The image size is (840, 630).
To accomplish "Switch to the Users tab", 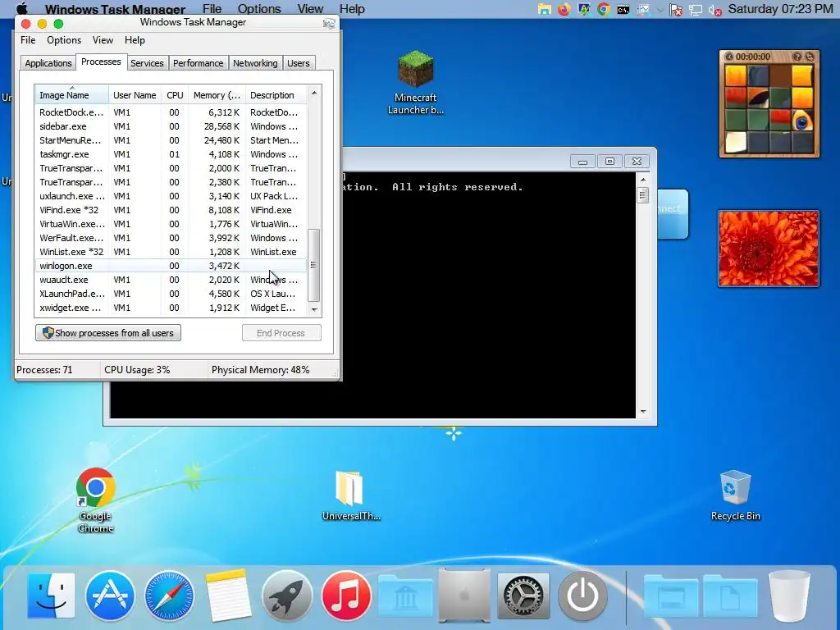I will 299,63.
